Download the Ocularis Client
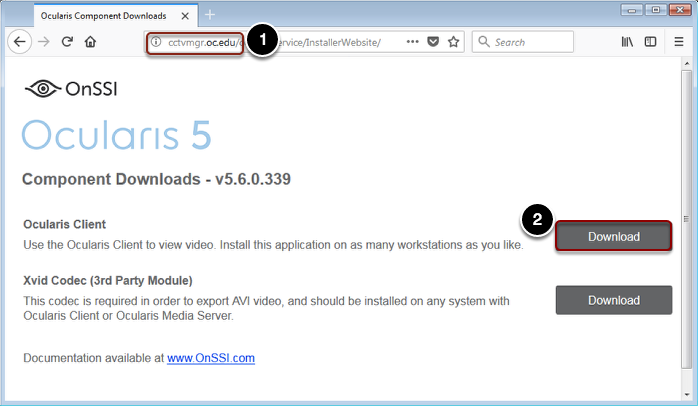 point(614,236)
